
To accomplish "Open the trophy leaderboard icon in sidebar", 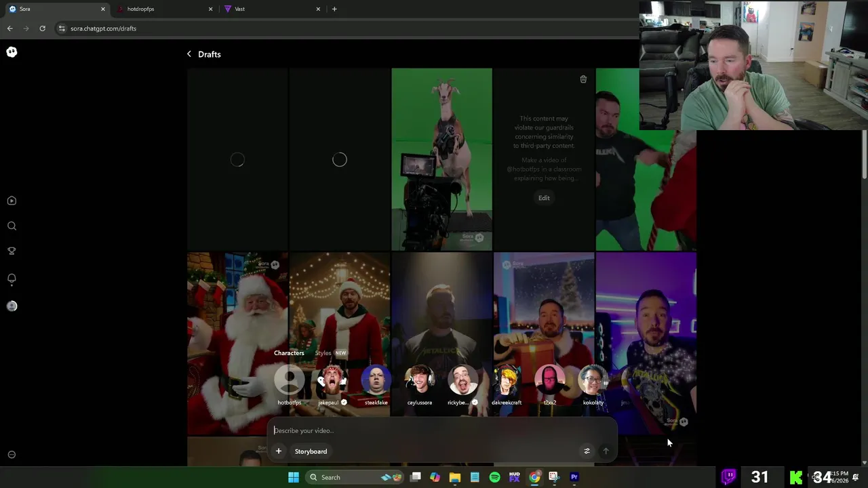I will coord(12,251).
